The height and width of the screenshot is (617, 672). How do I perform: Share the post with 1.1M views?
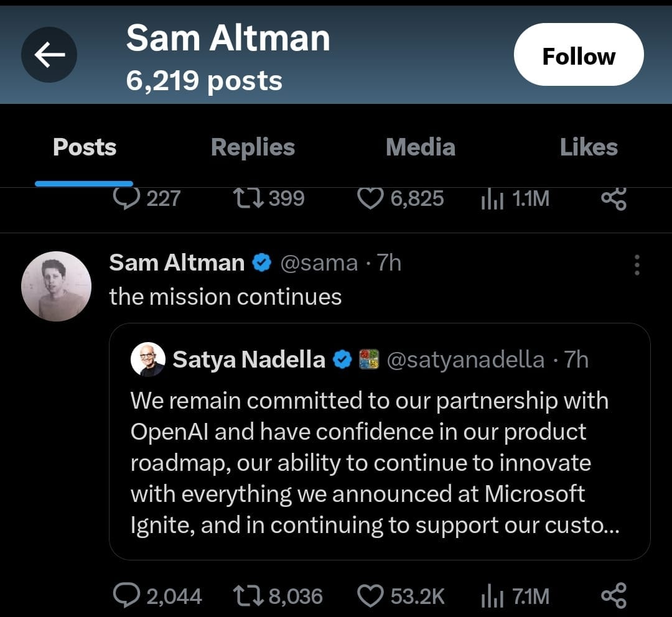(614, 198)
